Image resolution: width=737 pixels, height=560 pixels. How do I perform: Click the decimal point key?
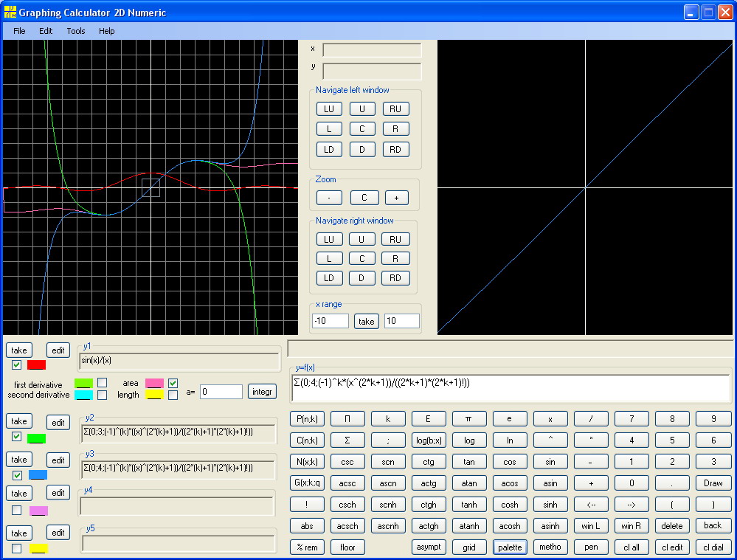point(672,483)
